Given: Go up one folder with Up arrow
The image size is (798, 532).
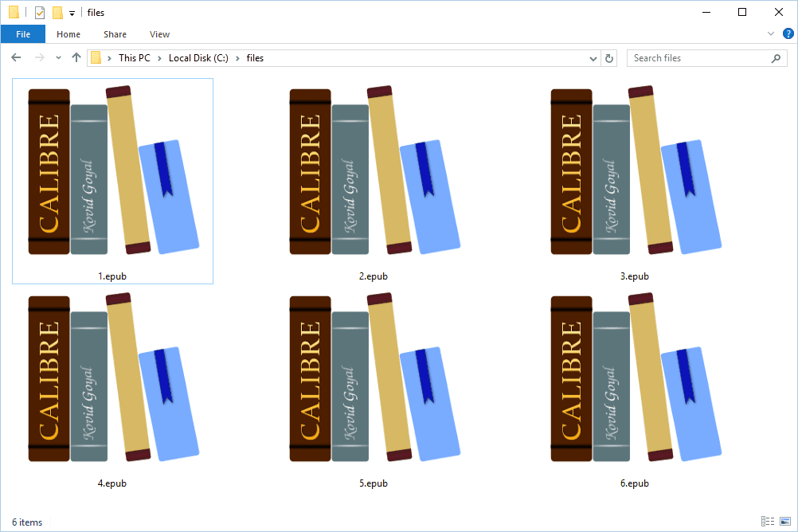Looking at the screenshot, I should coord(76,58).
